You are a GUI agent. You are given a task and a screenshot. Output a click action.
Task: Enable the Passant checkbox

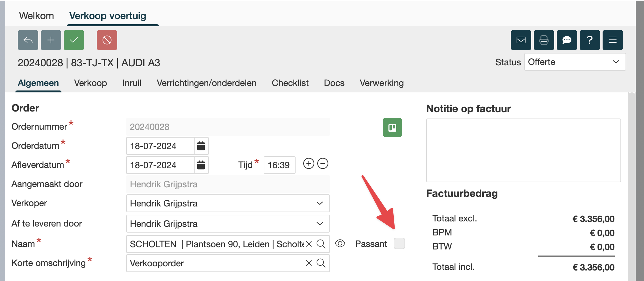pos(399,243)
